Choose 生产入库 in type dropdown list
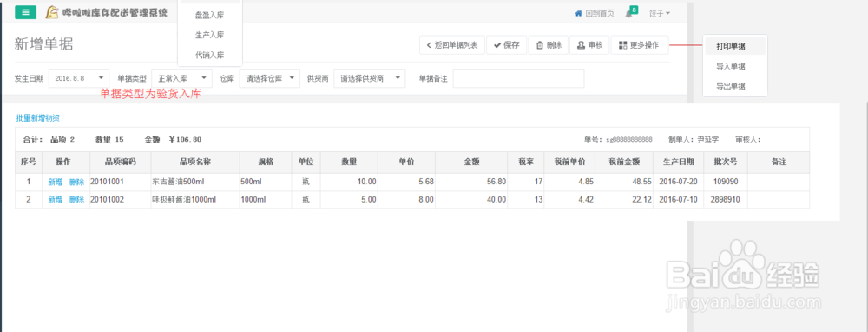Screen dimensions: 868x332 (x=210, y=35)
